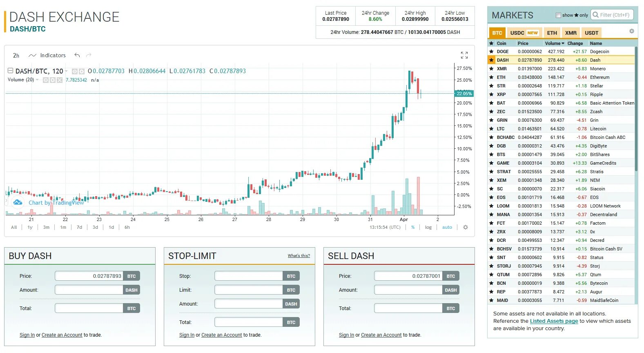Click the 13:15:54 (UTC) chart clock

(385, 227)
